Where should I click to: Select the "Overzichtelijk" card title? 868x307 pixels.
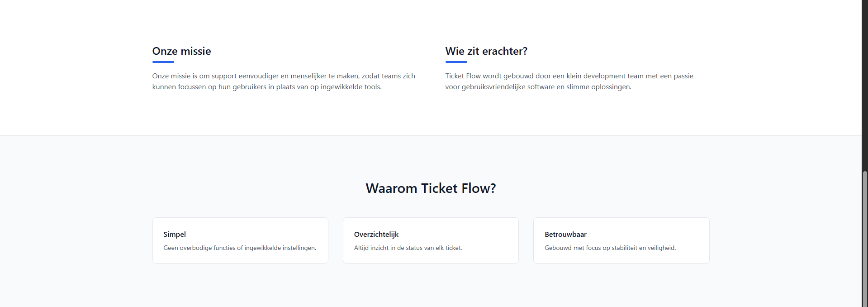pyautogui.click(x=376, y=235)
